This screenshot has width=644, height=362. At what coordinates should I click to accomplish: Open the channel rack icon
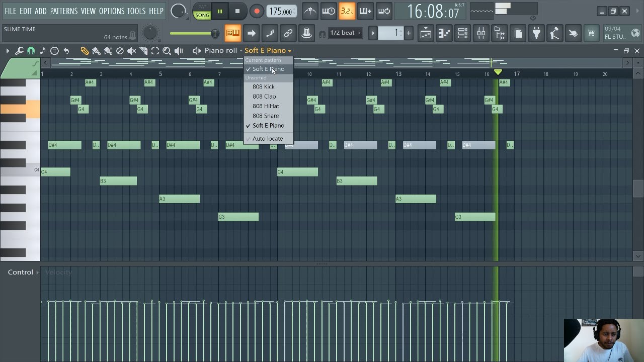pyautogui.click(x=462, y=33)
